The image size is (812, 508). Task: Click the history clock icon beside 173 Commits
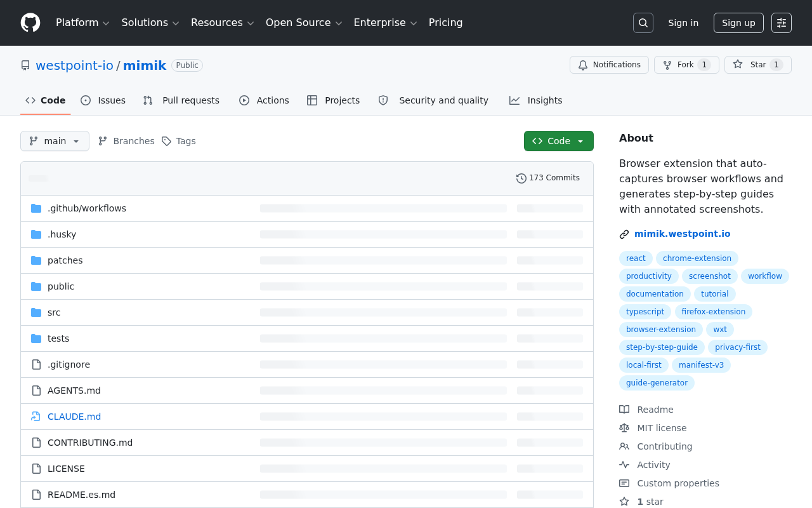pyautogui.click(x=521, y=178)
